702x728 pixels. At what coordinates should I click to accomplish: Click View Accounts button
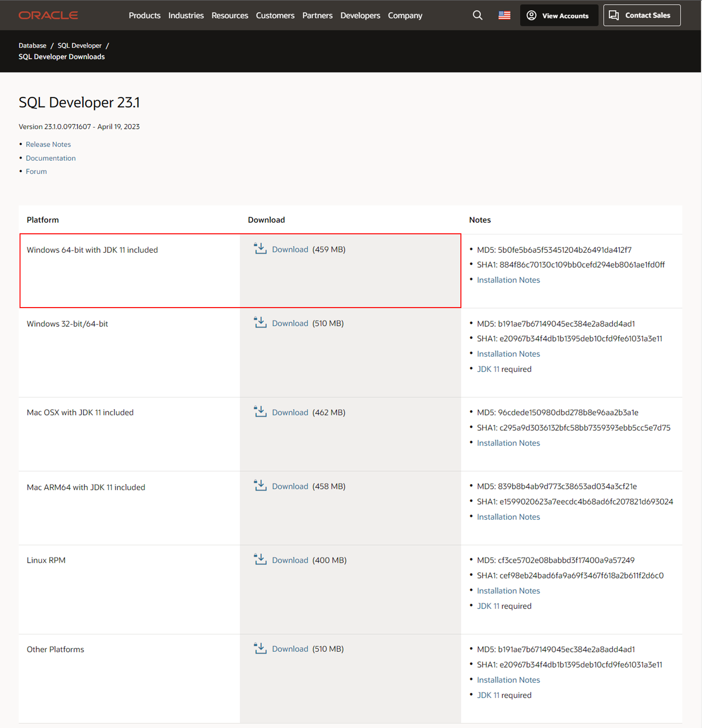559,15
